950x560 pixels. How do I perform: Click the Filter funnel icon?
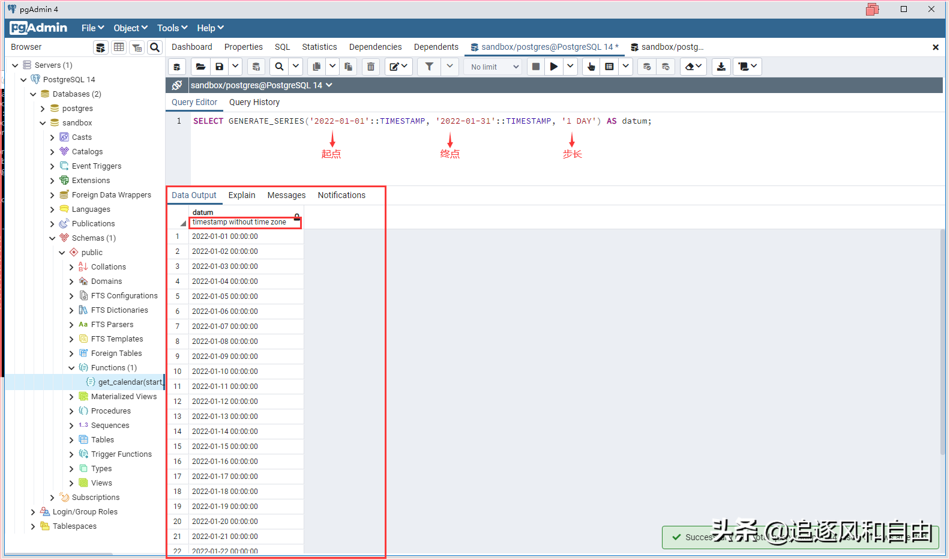tap(429, 67)
